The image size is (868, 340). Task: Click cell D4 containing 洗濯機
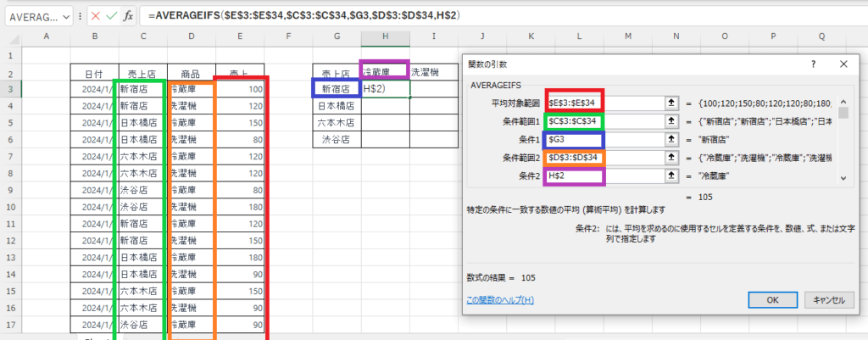[x=192, y=105]
